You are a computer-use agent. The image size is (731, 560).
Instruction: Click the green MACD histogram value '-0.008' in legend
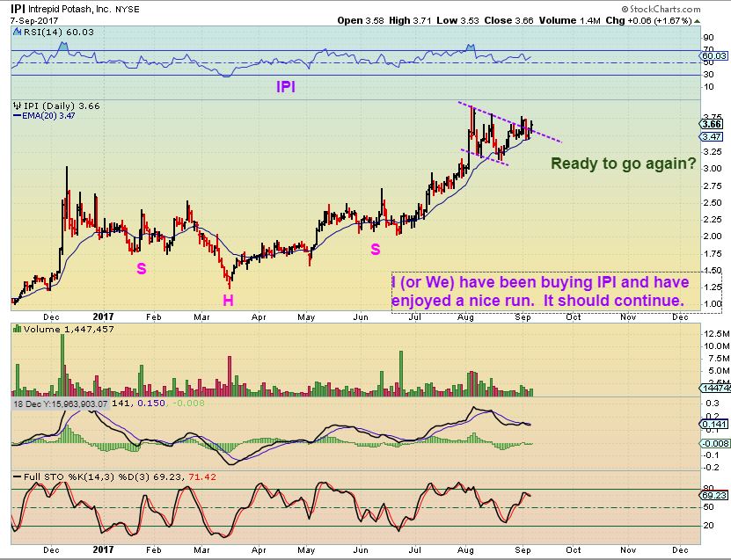[189, 403]
